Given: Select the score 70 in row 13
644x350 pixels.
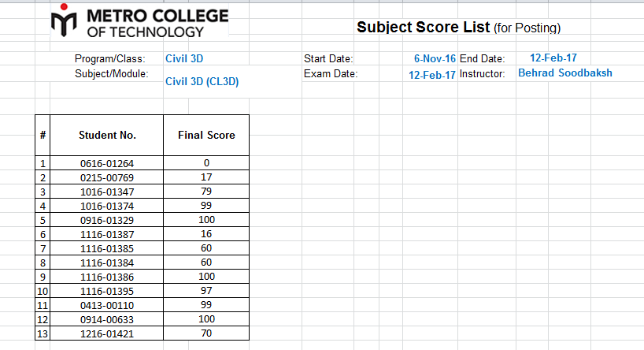Looking at the screenshot, I should 206,333.
